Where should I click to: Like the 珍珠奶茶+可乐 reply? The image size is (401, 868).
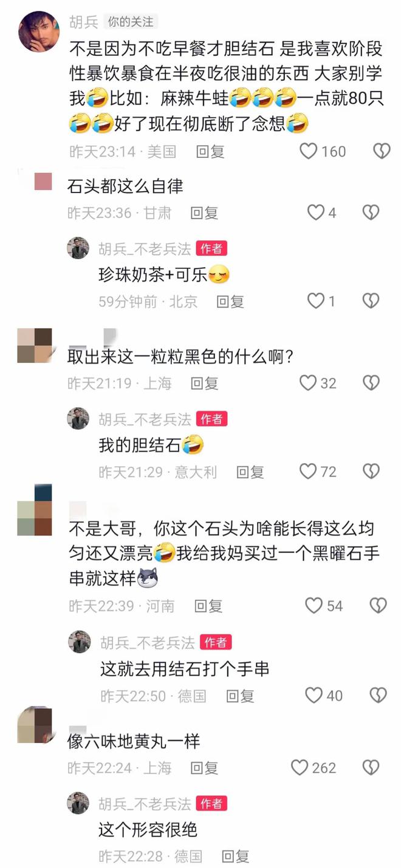(x=316, y=301)
